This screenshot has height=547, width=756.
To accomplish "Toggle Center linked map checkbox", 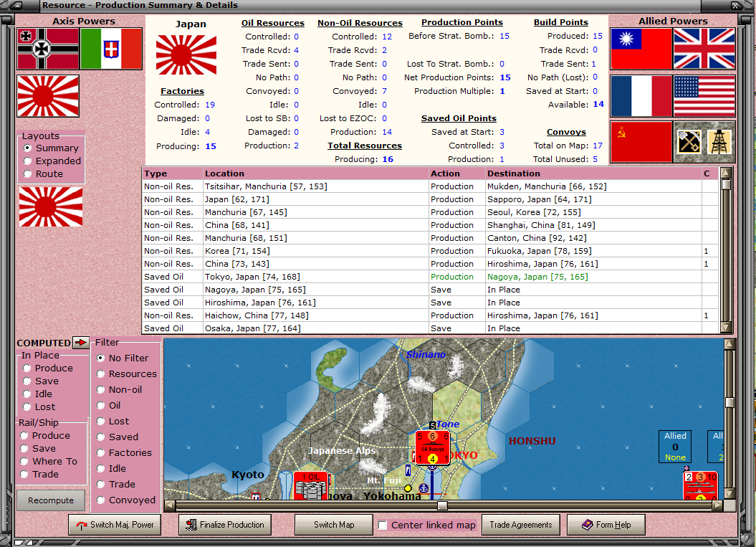I will tap(383, 525).
